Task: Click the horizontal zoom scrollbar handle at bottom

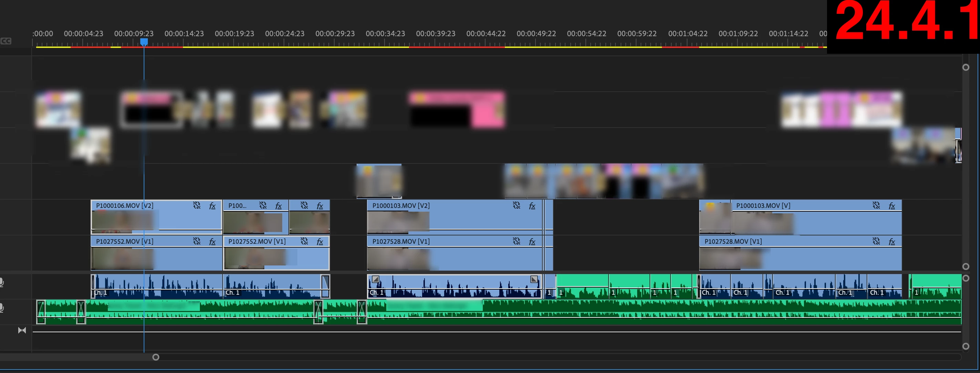Action: click(156, 357)
